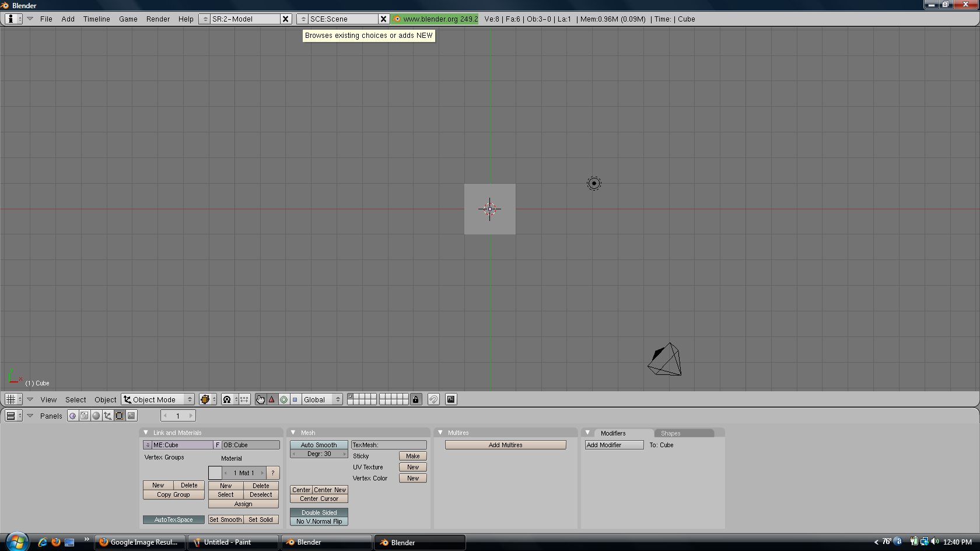This screenshot has width=980, height=551.
Task: Click Make next to Sticky
Action: [x=413, y=456]
